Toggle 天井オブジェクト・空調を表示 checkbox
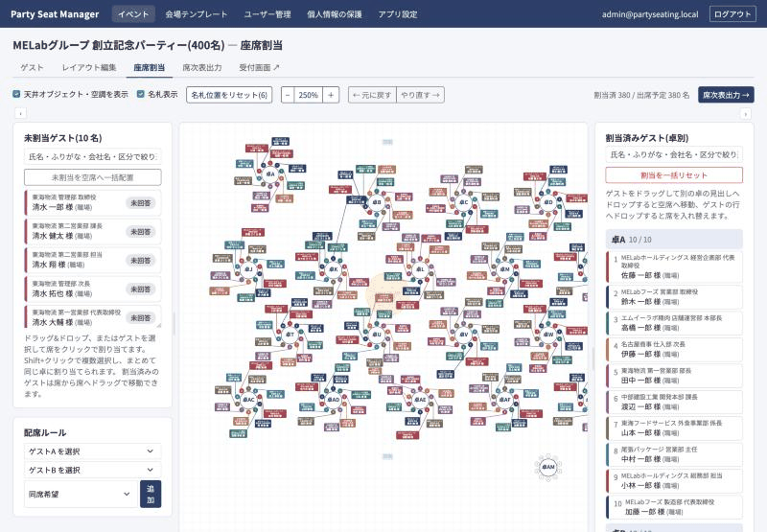 [x=16, y=94]
